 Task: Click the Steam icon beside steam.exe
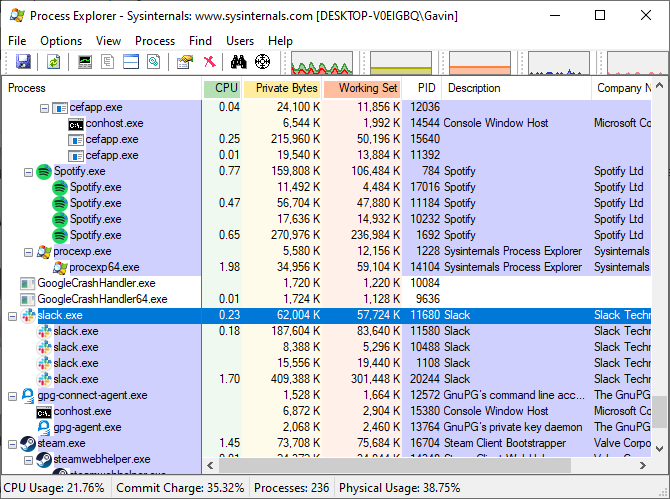pyautogui.click(x=28, y=444)
